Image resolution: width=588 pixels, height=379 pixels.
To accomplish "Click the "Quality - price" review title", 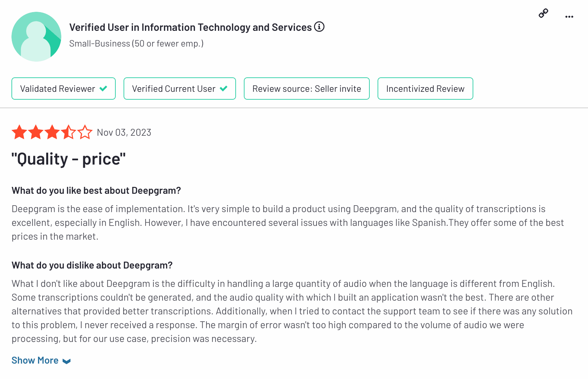I will 69,159.
